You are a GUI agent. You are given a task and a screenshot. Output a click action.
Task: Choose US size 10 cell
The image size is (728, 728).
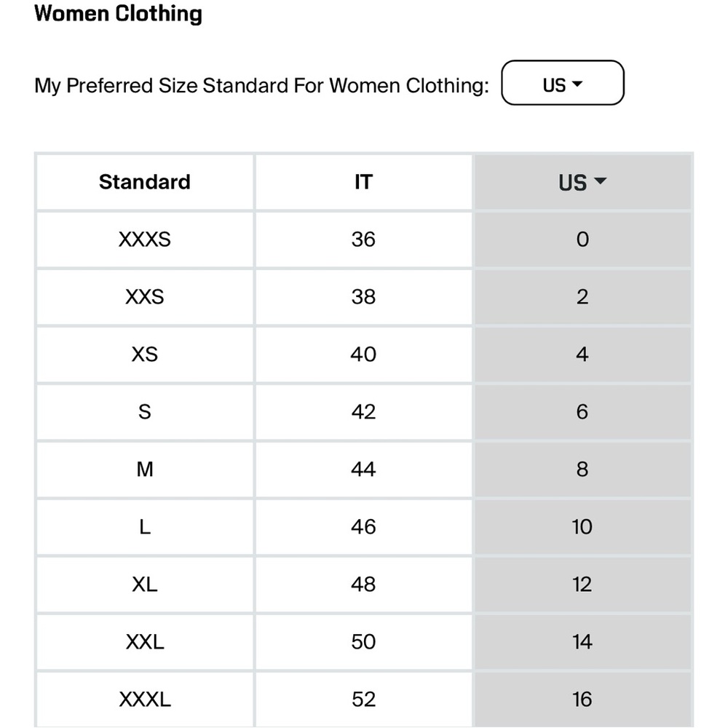point(582,527)
